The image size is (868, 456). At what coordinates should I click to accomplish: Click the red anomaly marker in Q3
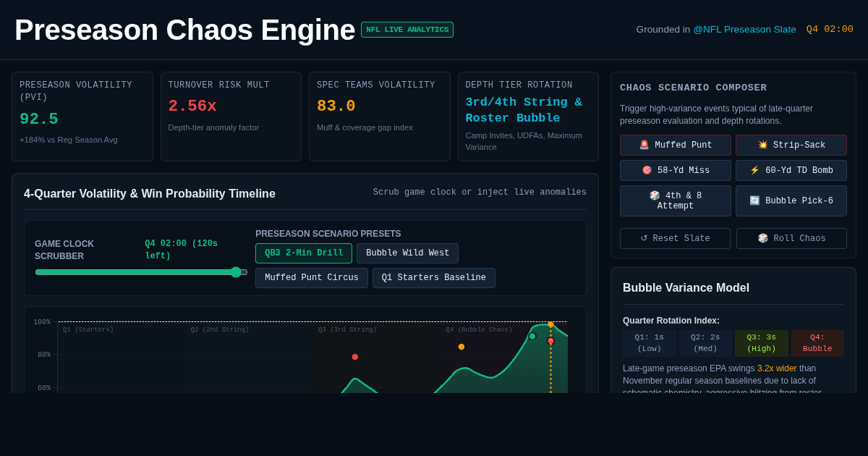(x=355, y=357)
